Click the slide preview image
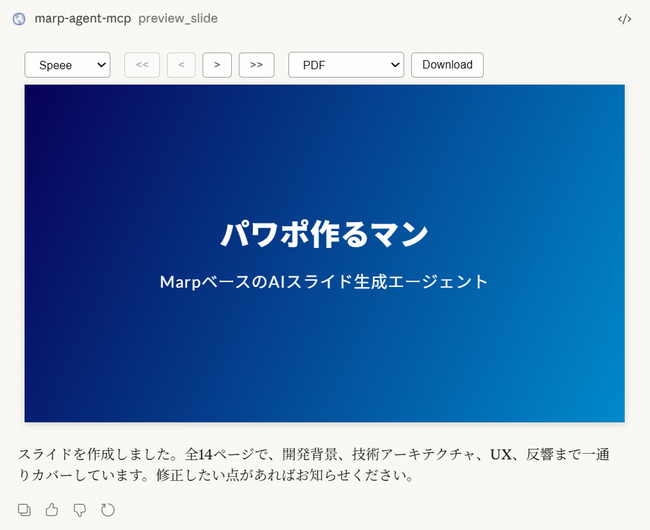This screenshot has width=650, height=530. pyautogui.click(x=325, y=254)
